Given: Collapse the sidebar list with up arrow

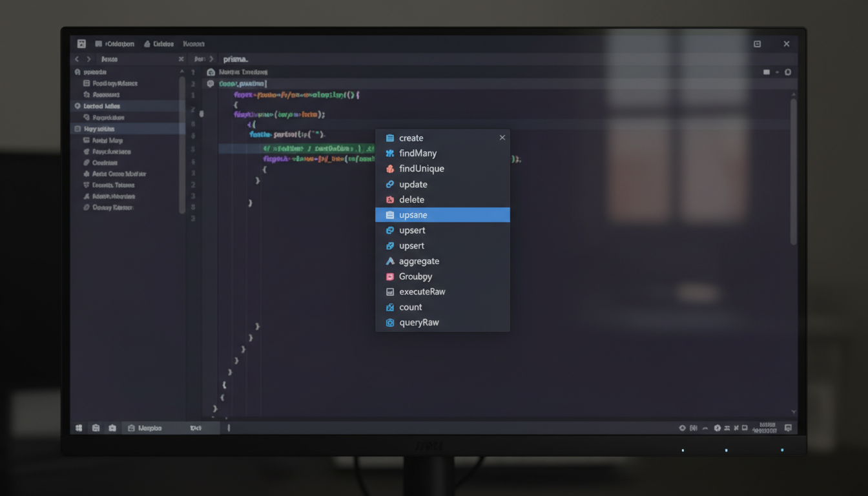Looking at the screenshot, I should tap(181, 72).
